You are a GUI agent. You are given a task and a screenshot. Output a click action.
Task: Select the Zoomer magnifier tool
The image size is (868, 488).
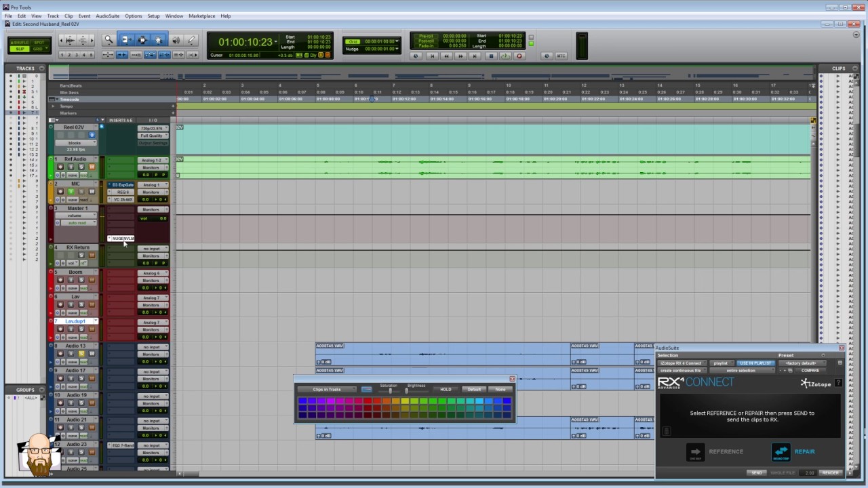click(x=109, y=40)
